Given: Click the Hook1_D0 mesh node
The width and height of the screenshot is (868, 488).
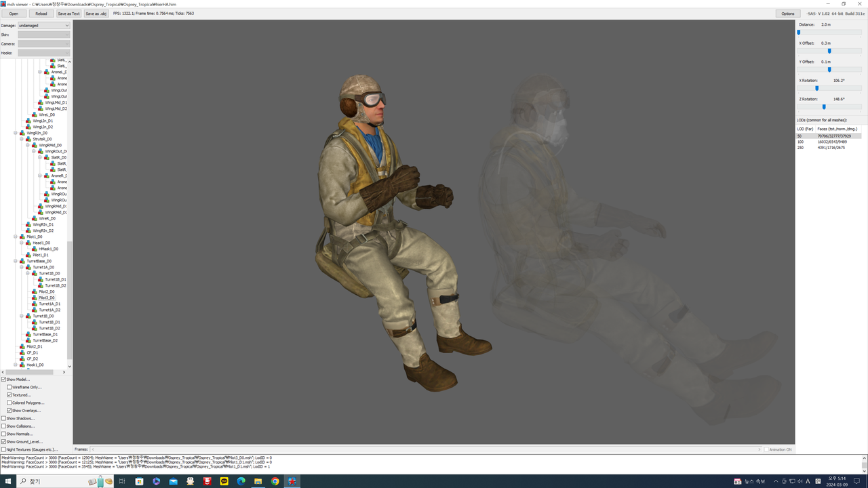Looking at the screenshot, I should tap(35, 364).
